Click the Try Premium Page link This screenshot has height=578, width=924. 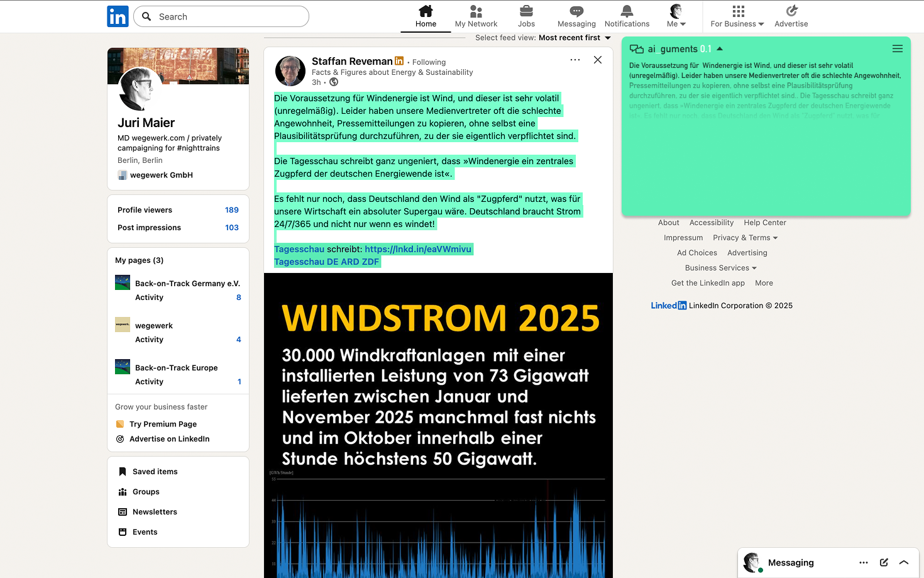(x=163, y=425)
